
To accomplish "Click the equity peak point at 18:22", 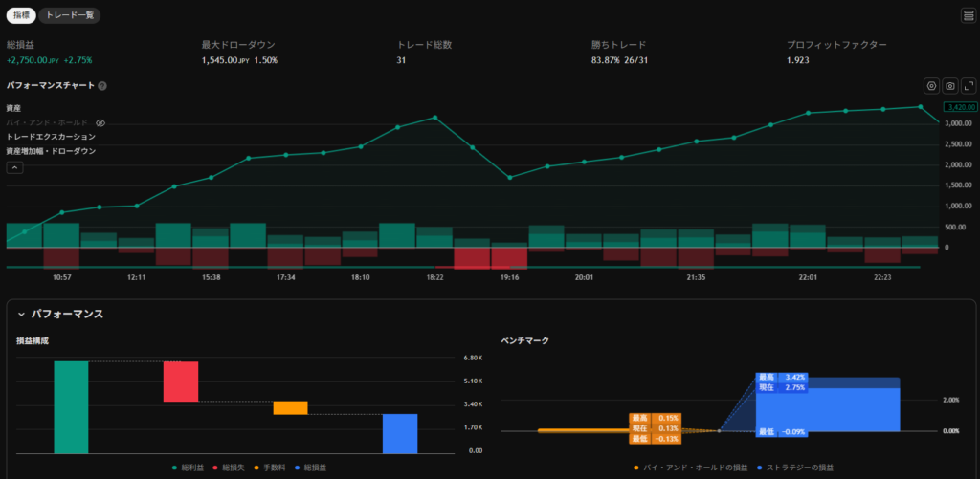I will (435, 118).
